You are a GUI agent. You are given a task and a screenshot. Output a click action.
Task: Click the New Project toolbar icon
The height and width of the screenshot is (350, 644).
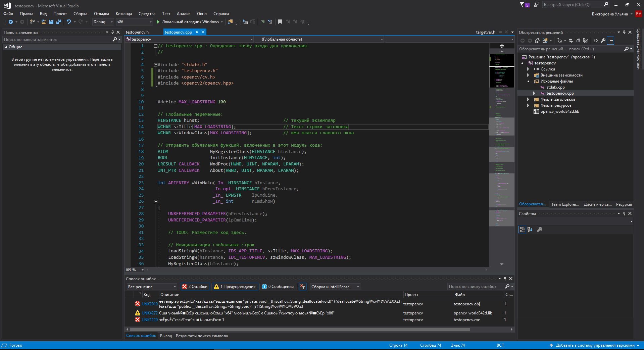[x=32, y=22]
